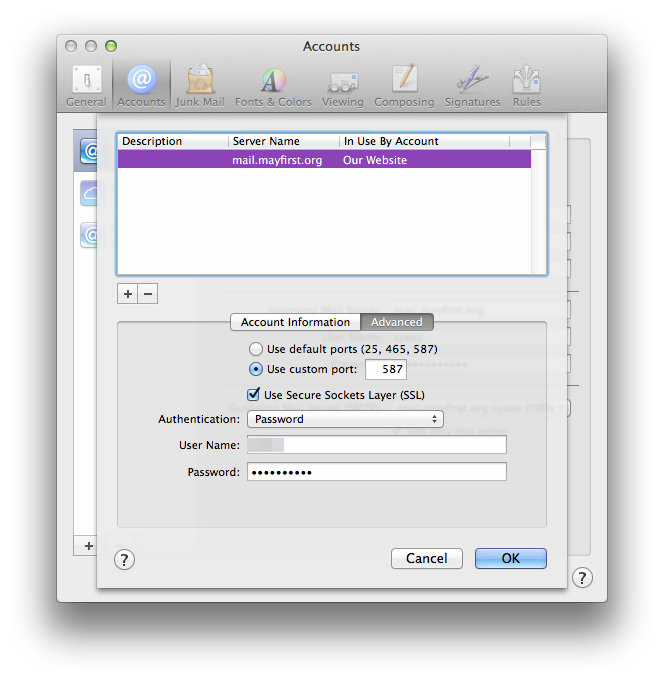Select Use default ports radio button
This screenshot has width=664, height=681.
256,349
